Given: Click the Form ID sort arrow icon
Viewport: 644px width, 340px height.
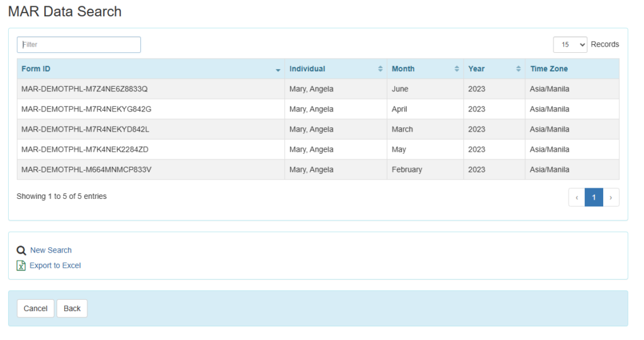Looking at the screenshot, I should (x=278, y=69).
